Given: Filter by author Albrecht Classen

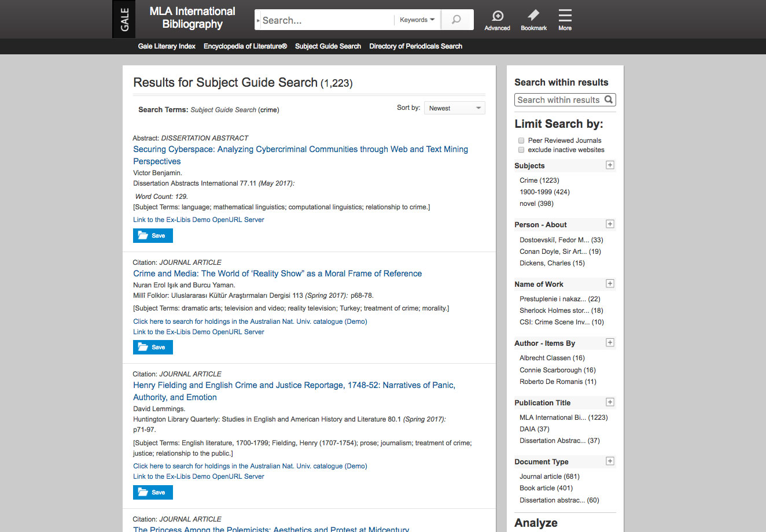Looking at the screenshot, I should 552,358.
